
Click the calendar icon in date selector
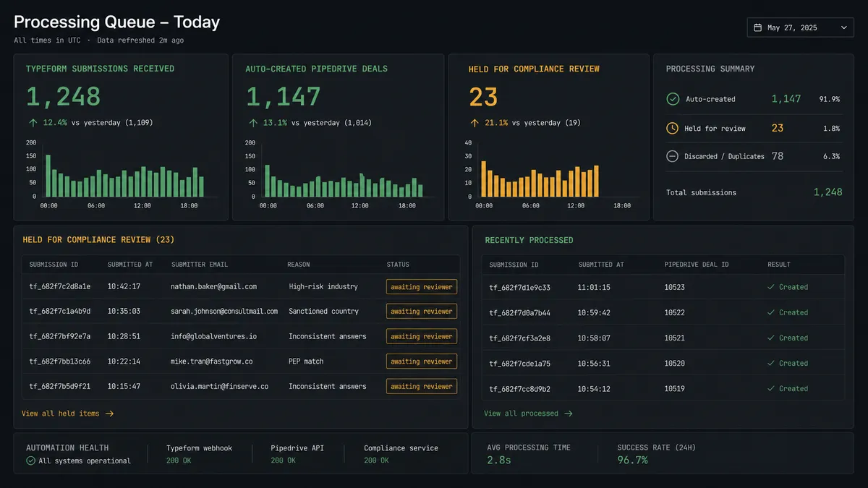point(758,27)
